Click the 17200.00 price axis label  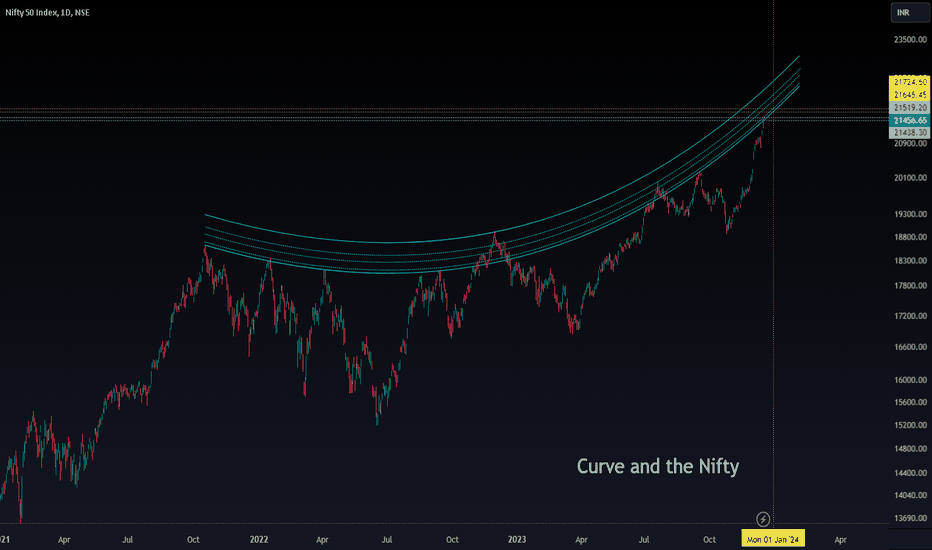910,316
